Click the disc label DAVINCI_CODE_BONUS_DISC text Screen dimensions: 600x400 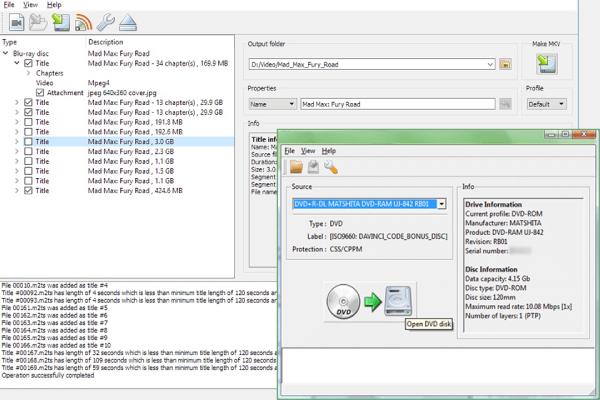coord(388,237)
